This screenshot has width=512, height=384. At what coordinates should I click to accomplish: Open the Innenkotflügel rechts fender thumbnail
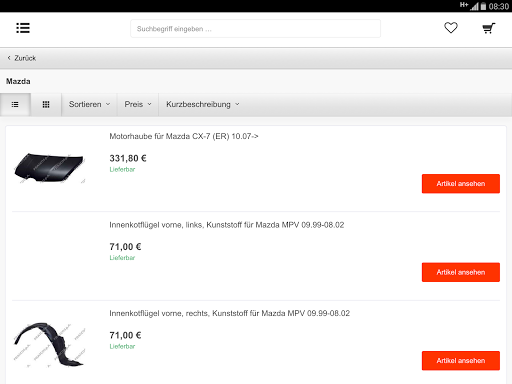click(49, 344)
